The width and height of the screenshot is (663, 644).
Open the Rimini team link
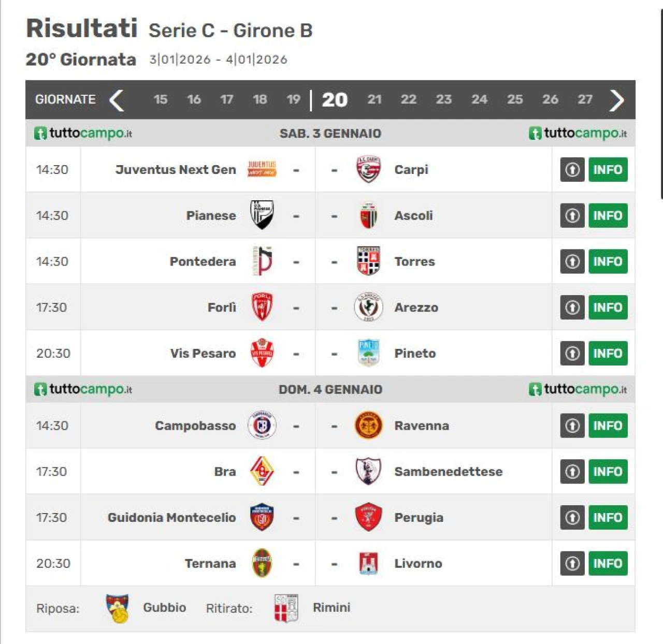tap(331, 607)
